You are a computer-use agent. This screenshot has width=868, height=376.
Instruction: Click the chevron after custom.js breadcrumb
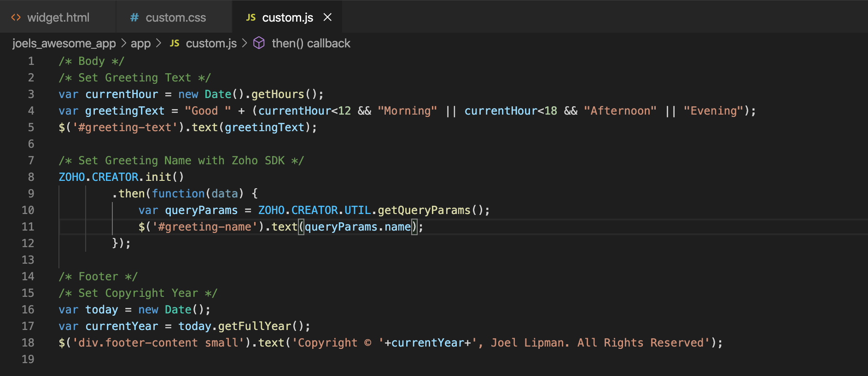[245, 43]
